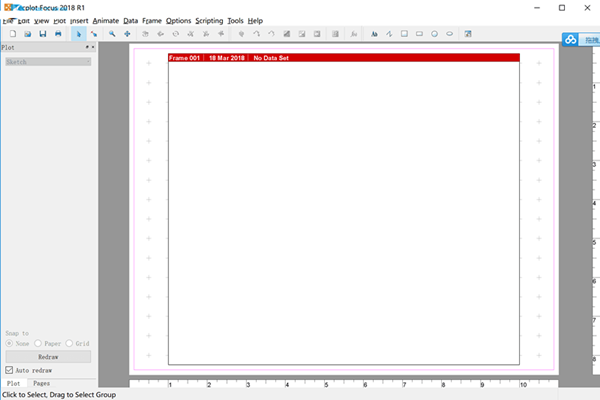This screenshot has width=600, height=400.
Task: Select the Circle shape tool
Action: tap(434, 34)
